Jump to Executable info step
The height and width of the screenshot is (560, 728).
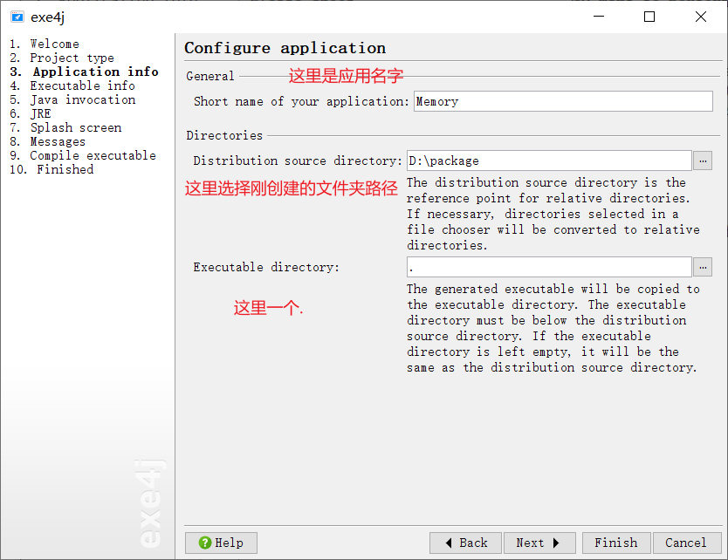click(82, 85)
